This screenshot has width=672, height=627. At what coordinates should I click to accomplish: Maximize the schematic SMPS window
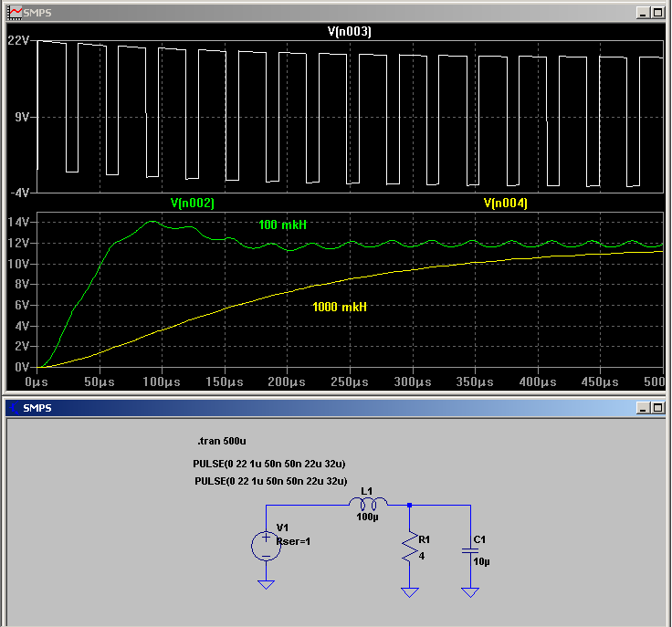(x=657, y=408)
